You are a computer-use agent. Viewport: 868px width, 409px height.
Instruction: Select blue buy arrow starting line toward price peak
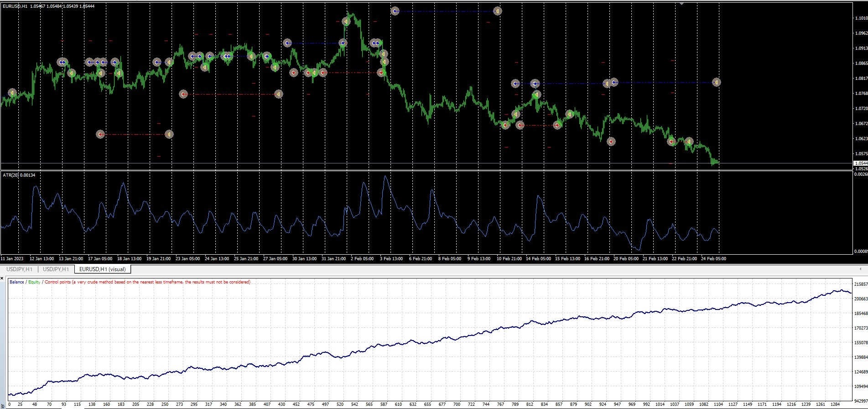pos(287,43)
